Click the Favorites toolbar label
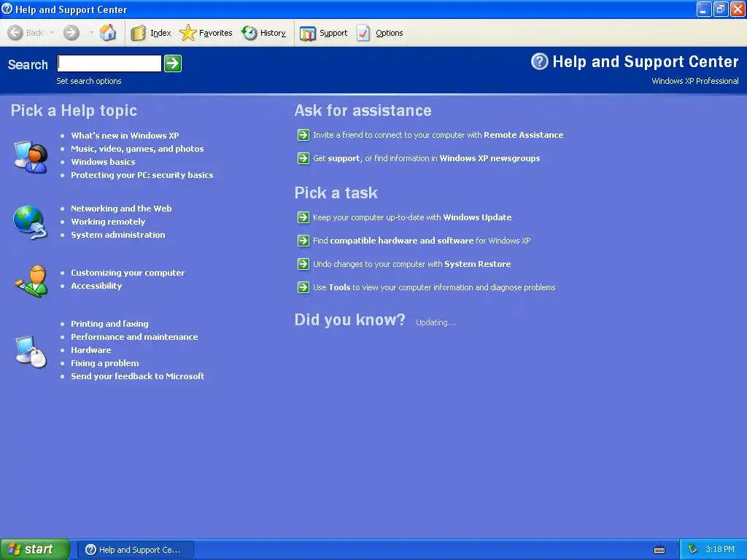The height and width of the screenshot is (560, 747). (215, 33)
